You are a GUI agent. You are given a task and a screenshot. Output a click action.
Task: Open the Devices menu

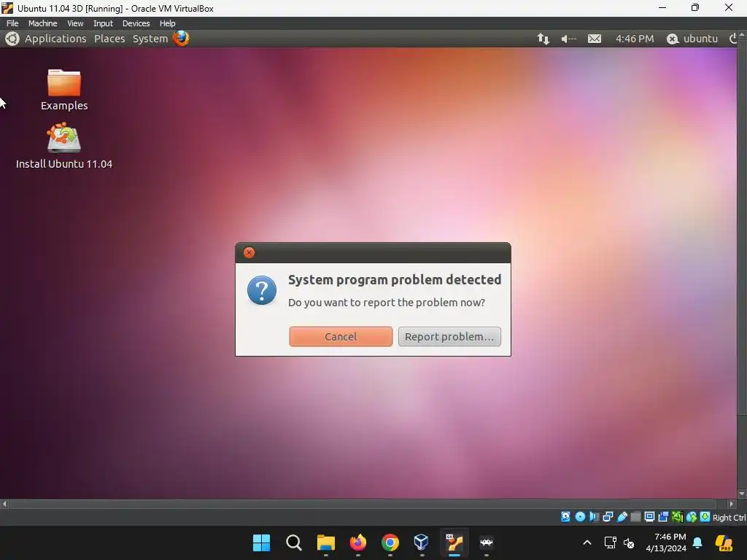136,23
